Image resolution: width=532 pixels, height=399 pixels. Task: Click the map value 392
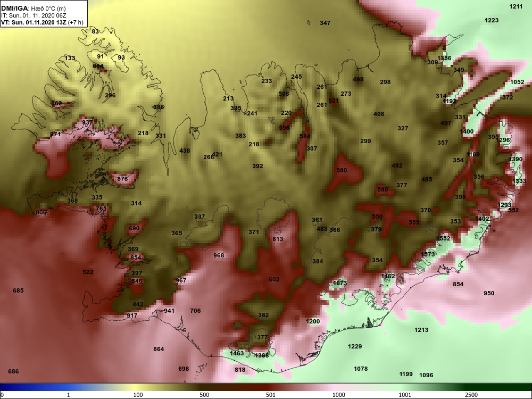(x=257, y=166)
